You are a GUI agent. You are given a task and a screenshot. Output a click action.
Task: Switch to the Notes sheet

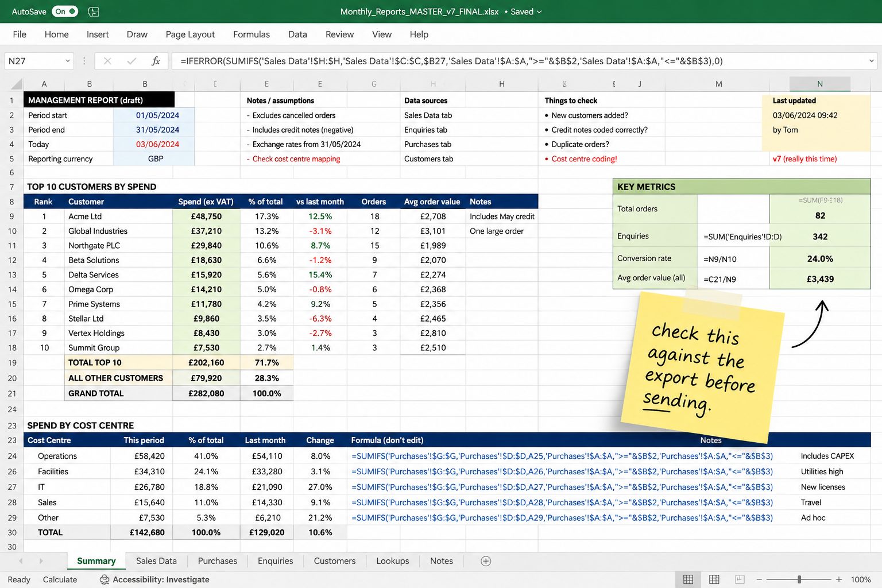pos(442,561)
